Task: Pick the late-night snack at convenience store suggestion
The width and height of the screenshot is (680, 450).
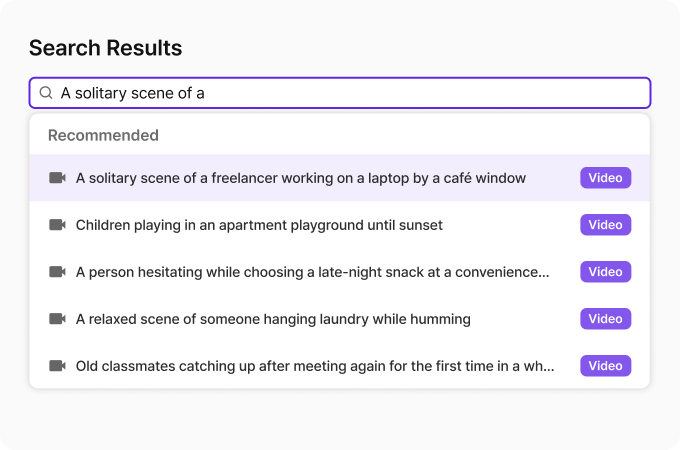Action: coord(312,272)
